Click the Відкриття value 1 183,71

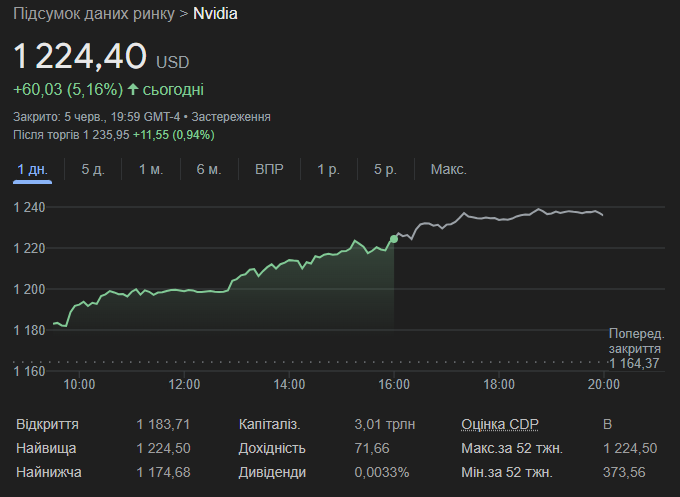(x=161, y=424)
